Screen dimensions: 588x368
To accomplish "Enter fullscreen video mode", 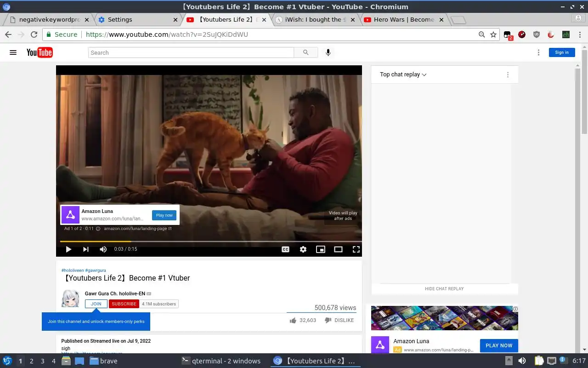I will click(356, 249).
